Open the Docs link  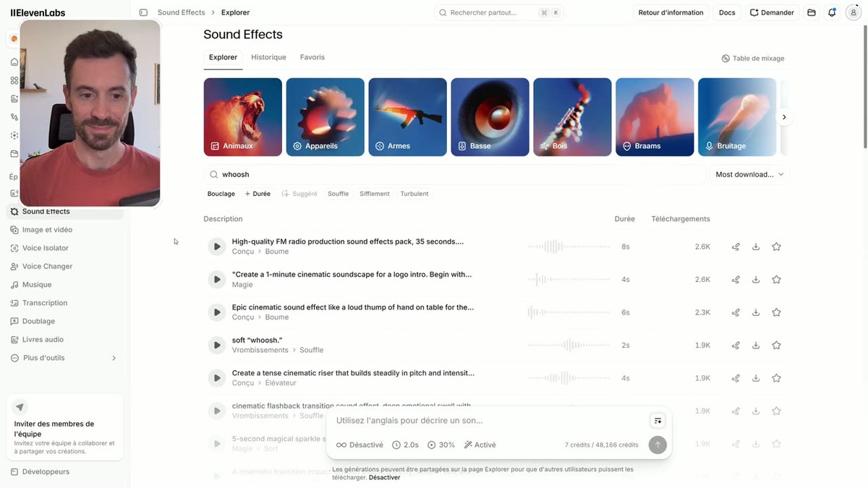click(x=727, y=12)
